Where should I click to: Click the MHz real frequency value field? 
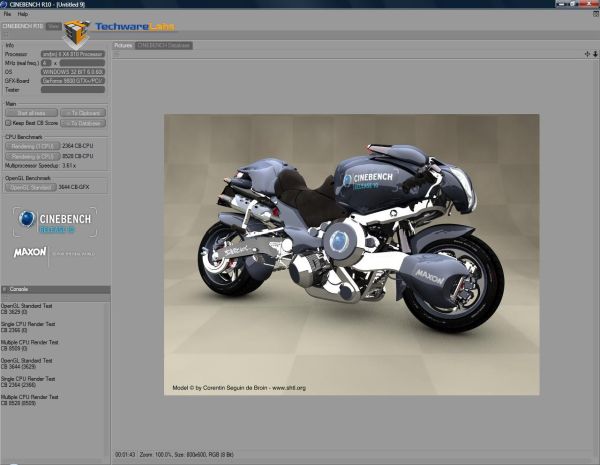tap(82, 63)
